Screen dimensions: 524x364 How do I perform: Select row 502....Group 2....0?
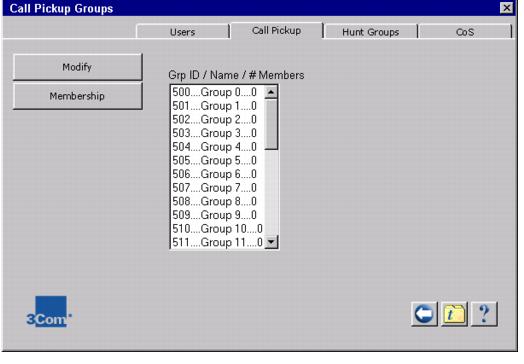coord(217,120)
